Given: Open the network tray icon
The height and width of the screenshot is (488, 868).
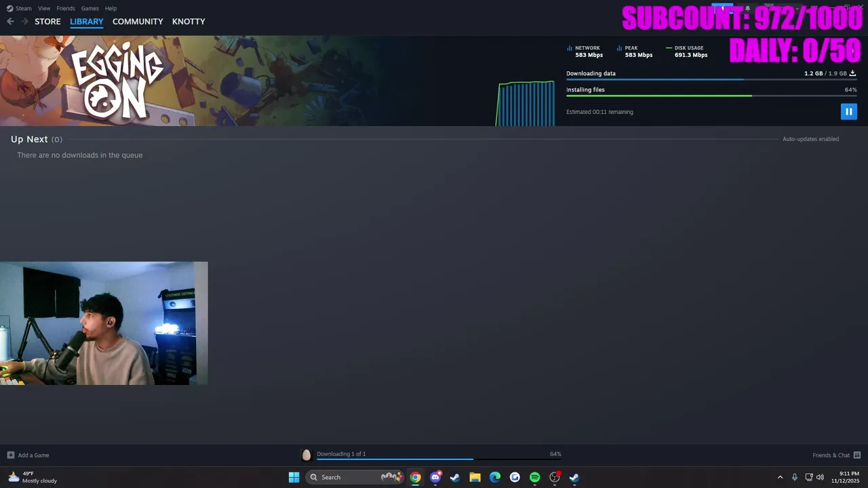Looking at the screenshot, I should tap(809, 477).
